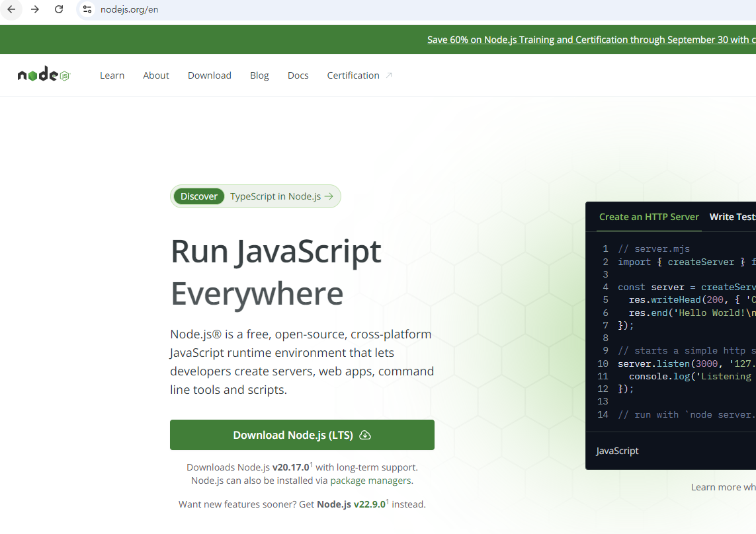Click the Discover badge
756x534 pixels.
(199, 196)
